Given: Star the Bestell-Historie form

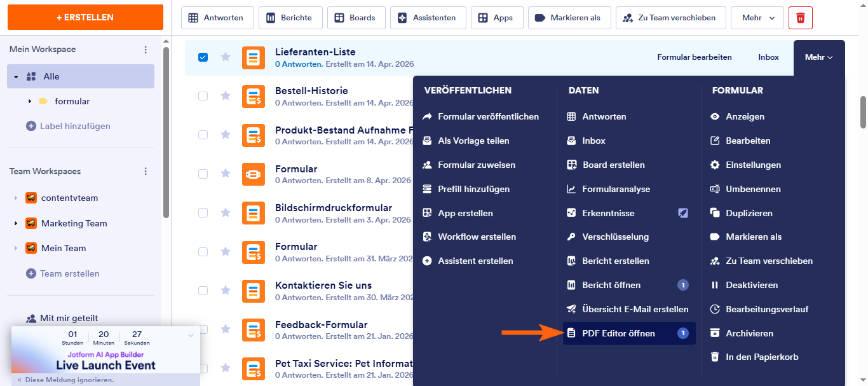Looking at the screenshot, I should tap(225, 95).
